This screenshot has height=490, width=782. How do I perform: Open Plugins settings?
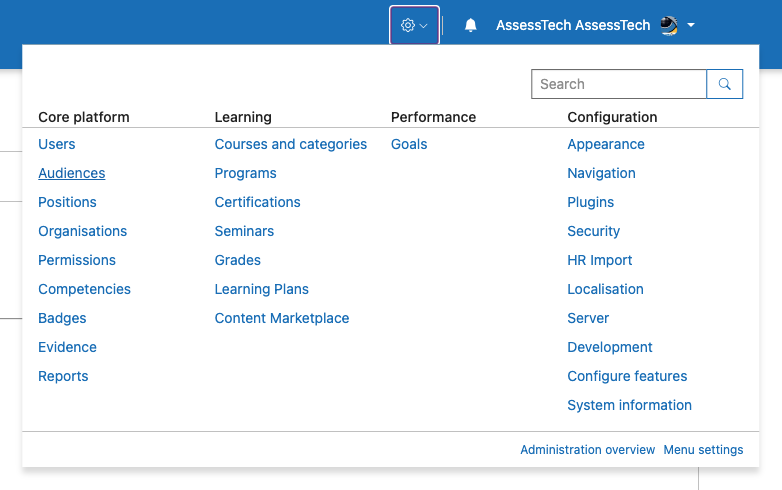click(590, 202)
